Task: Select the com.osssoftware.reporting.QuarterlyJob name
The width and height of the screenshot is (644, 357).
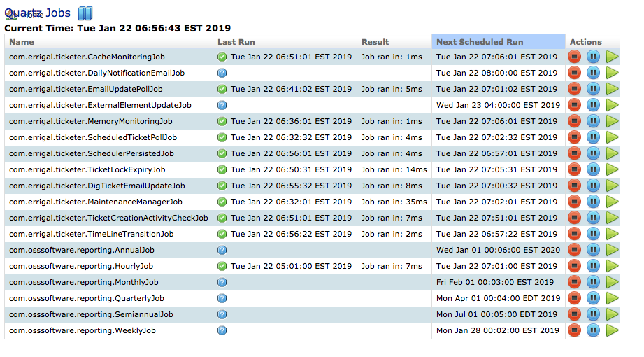Action: [x=86, y=298]
